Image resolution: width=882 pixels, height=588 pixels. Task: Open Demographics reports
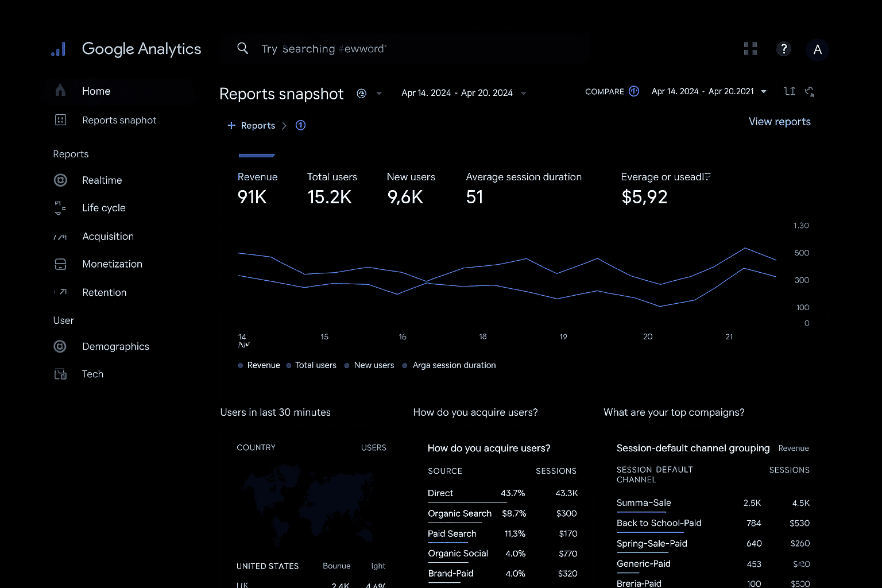coord(115,346)
